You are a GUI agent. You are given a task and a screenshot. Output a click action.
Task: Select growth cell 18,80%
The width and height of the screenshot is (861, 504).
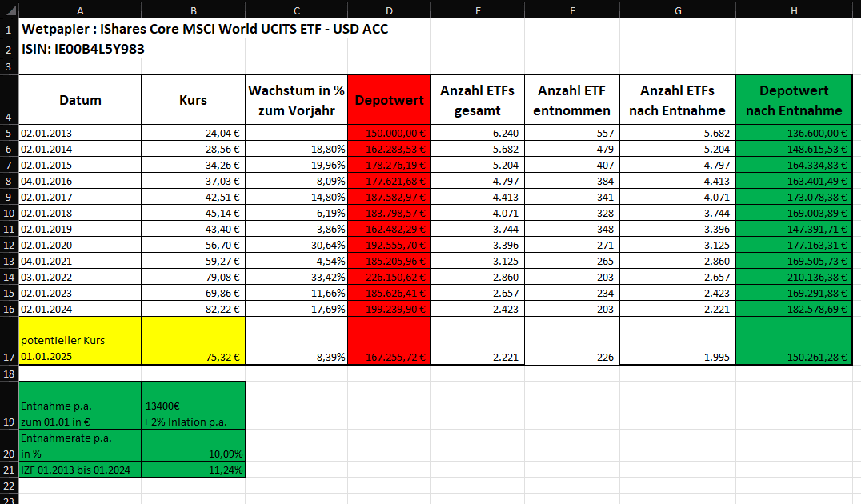coord(297,149)
